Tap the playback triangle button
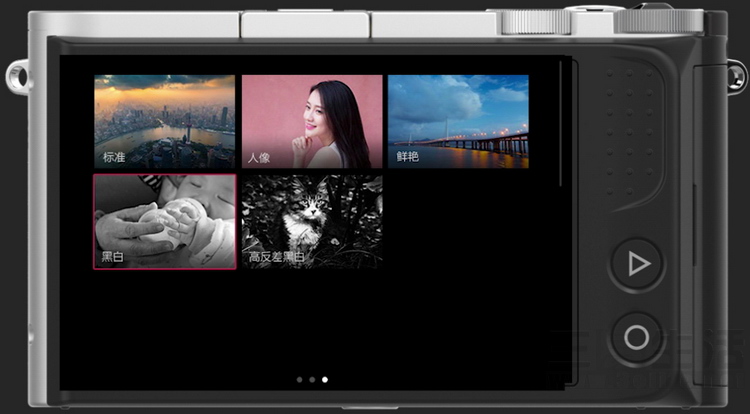The image size is (750, 414). (637, 264)
